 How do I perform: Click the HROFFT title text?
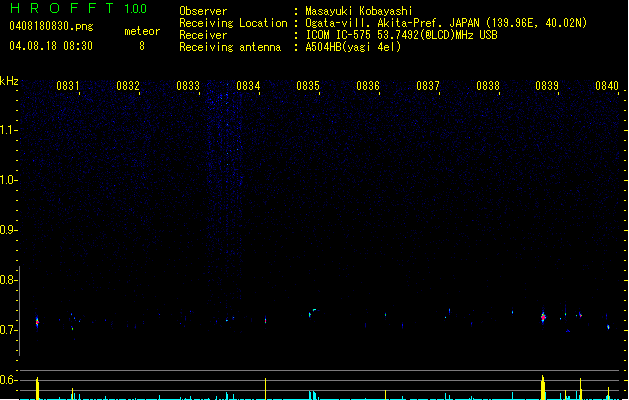tap(62, 8)
